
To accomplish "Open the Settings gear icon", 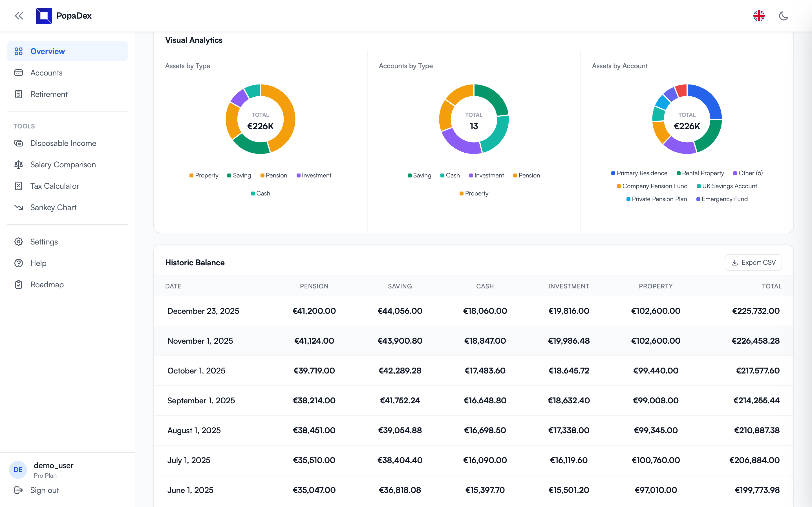I will click(19, 241).
